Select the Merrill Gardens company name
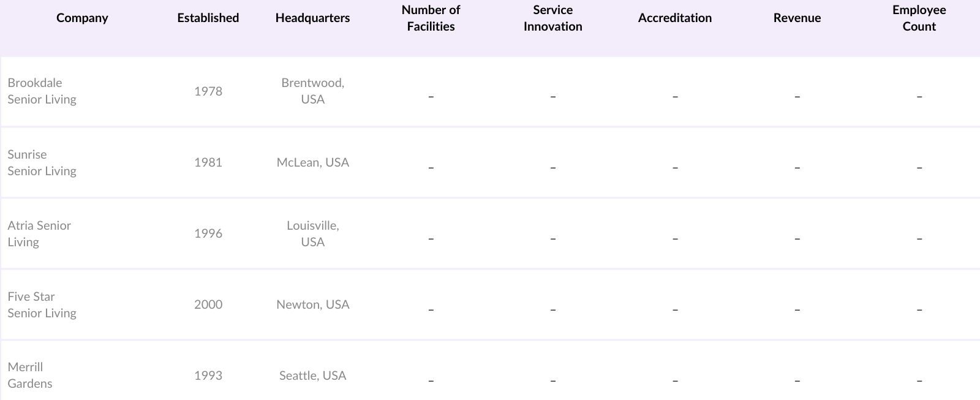 (x=30, y=375)
